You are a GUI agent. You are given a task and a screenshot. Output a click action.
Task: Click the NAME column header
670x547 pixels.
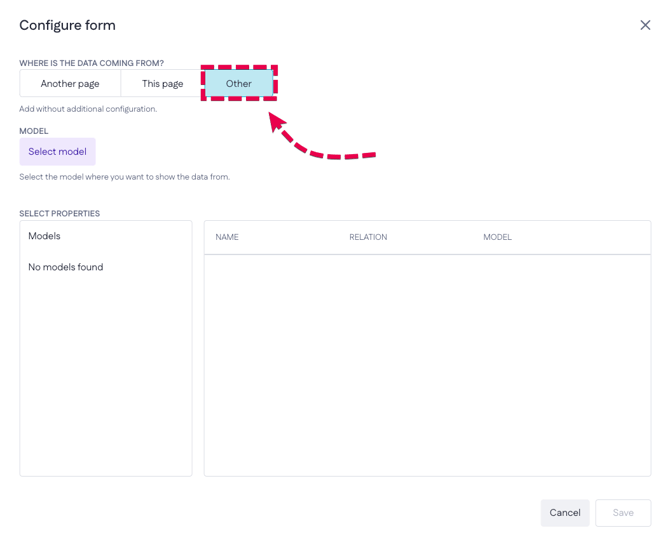point(227,237)
